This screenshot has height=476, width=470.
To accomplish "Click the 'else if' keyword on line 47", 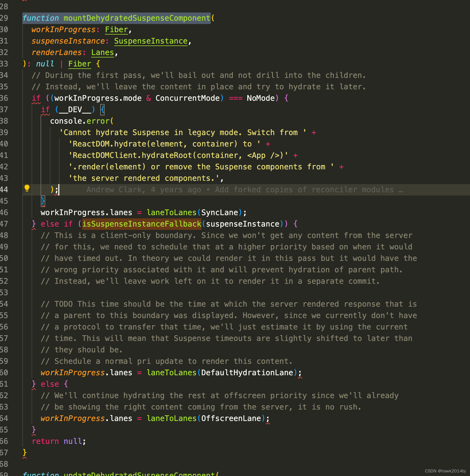I will 57,224.
